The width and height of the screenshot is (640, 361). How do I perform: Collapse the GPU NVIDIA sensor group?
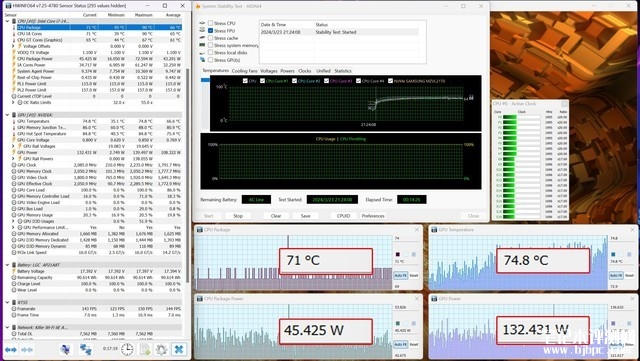pyautogui.click(x=7, y=115)
